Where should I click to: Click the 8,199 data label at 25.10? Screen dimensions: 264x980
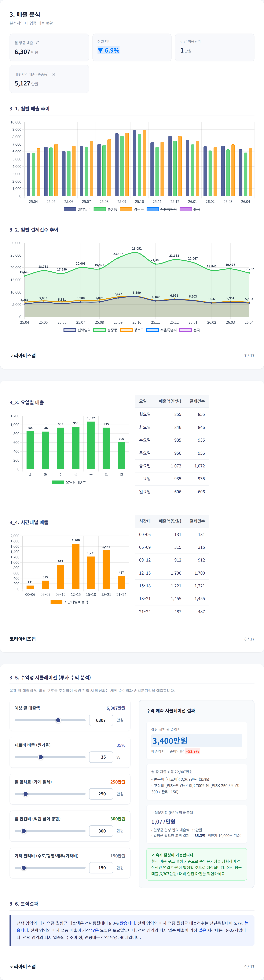pyautogui.click(x=137, y=292)
